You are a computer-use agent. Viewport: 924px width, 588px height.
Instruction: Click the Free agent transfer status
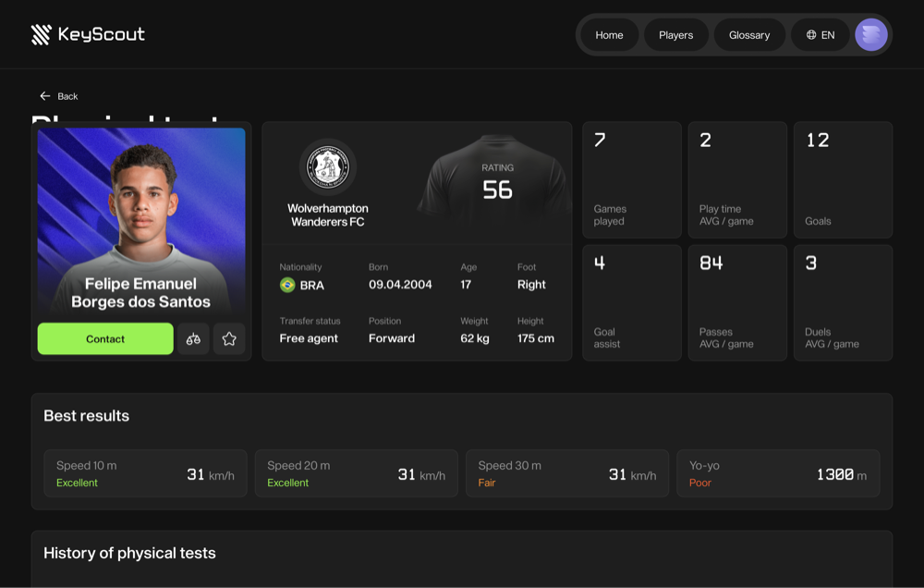click(x=309, y=338)
